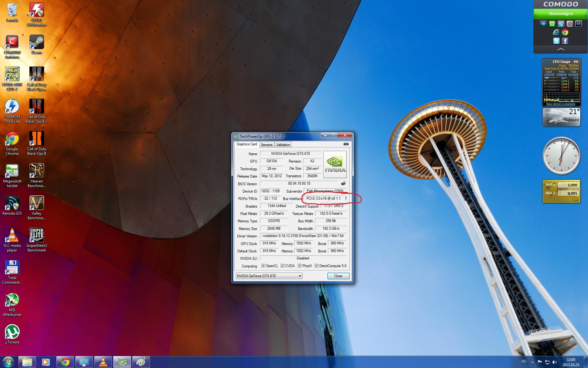This screenshot has width=588, height=368.
Task: Click the green Biztonságos status bar
Action: coord(561,13)
